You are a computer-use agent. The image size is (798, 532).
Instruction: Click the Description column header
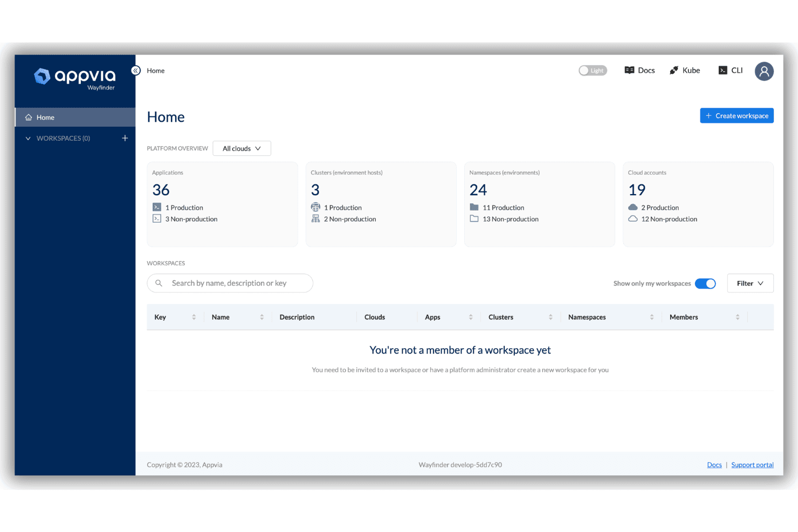click(297, 317)
